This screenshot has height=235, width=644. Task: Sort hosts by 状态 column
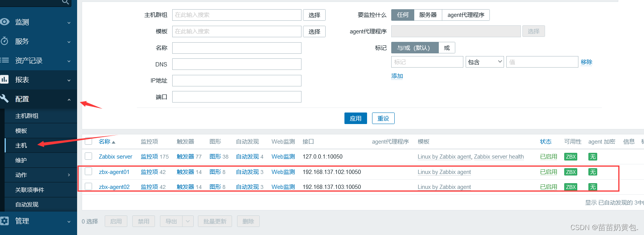(546, 142)
